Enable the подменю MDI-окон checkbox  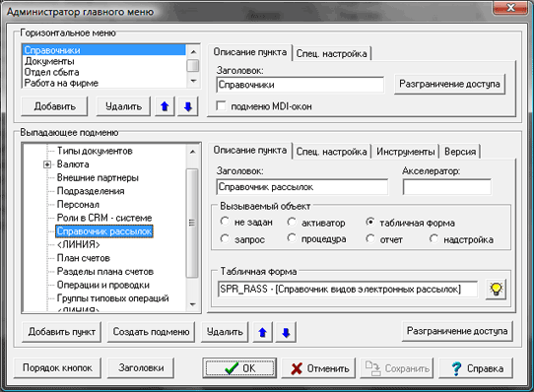point(221,106)
